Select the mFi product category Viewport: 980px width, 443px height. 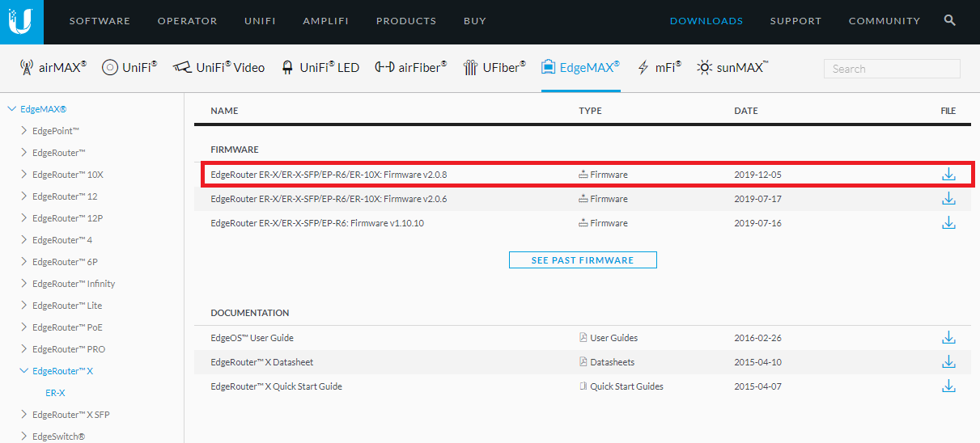659,68
